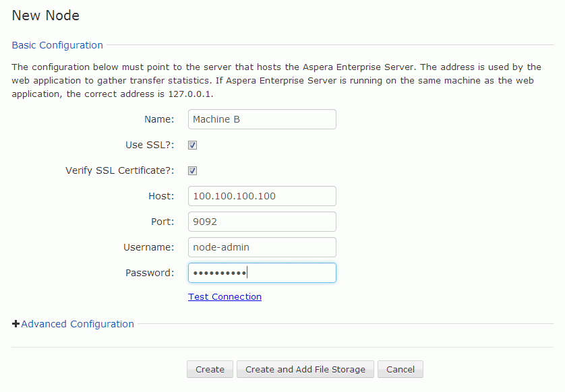Cancel the new node form
This screenshot has width=565, height=392.
pos(400,369)
